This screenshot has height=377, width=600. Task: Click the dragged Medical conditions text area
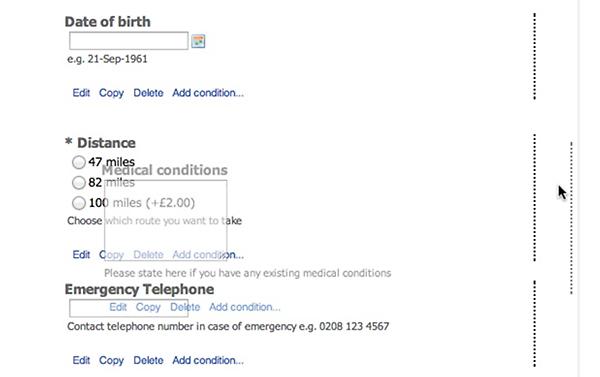pos(166,220)
